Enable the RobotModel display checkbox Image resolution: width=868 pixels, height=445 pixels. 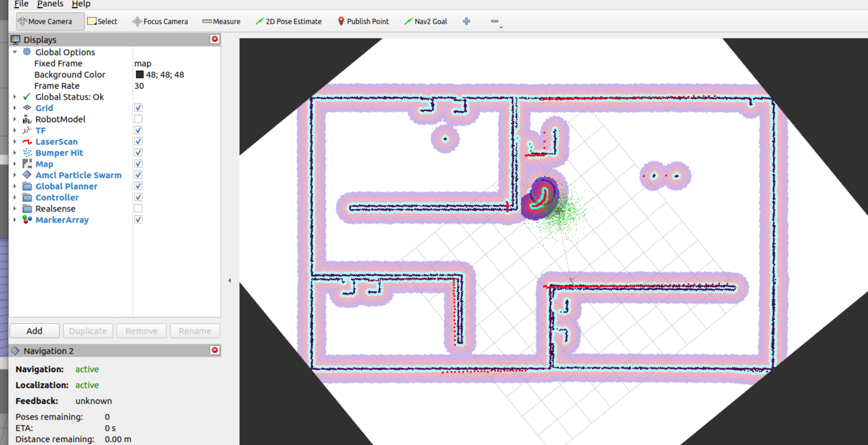coord(138,119)
